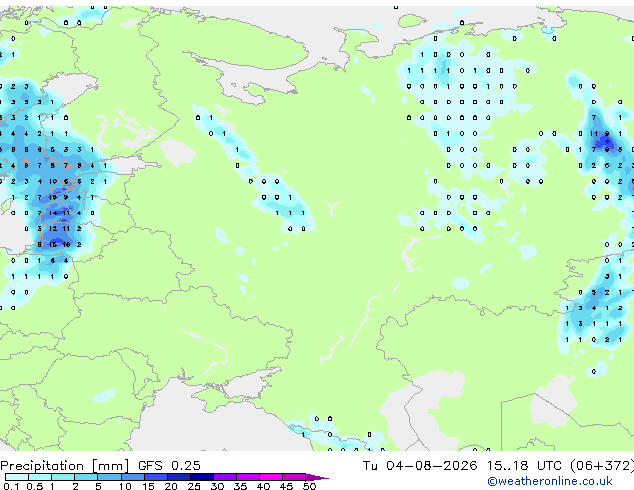Click the "Precipitation [mm]" title text
634x490 pixels.
(x=65, y=466)
